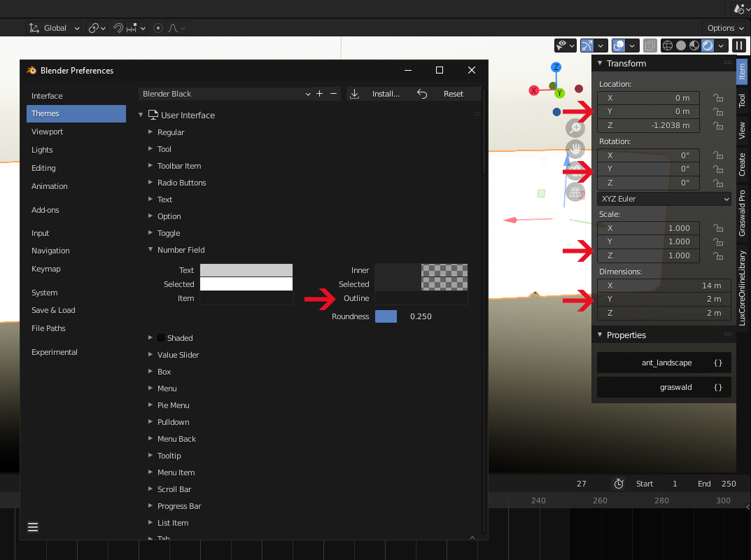Switch to wireframe shading
Image resolution: width=751 pixels, height=560 pixels.
point(667,45)
